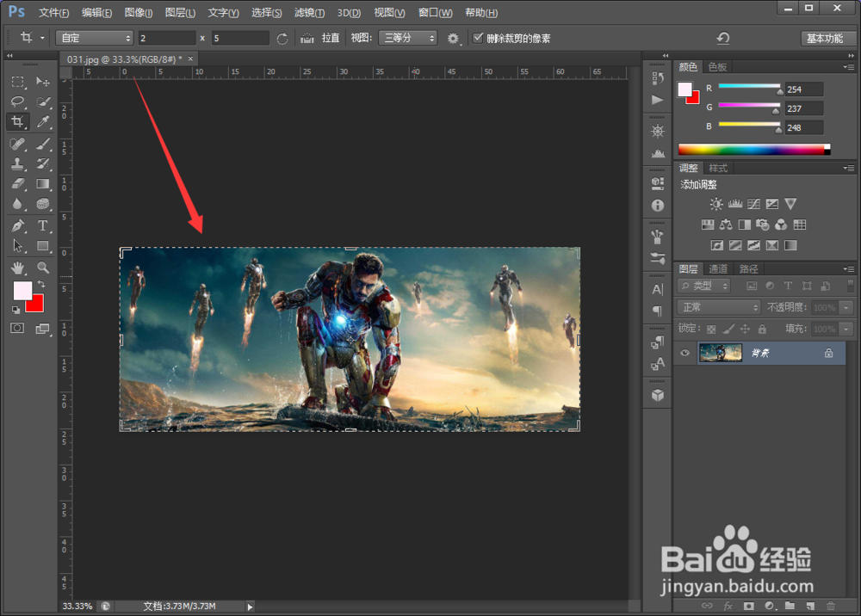Select the Eyedropper tool
The height and width of the screenshot is (616, 861).
tap(43, 121)
